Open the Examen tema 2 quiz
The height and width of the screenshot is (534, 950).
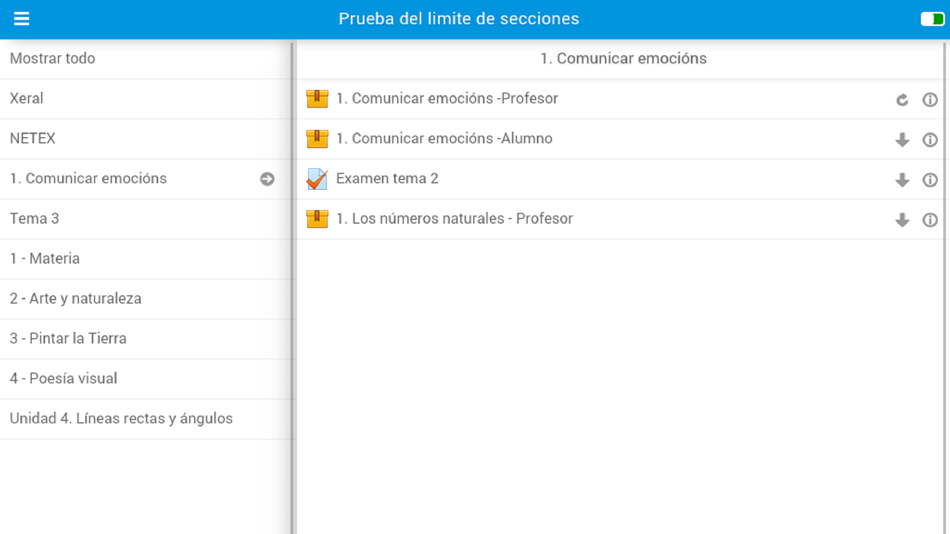point(387,178)
